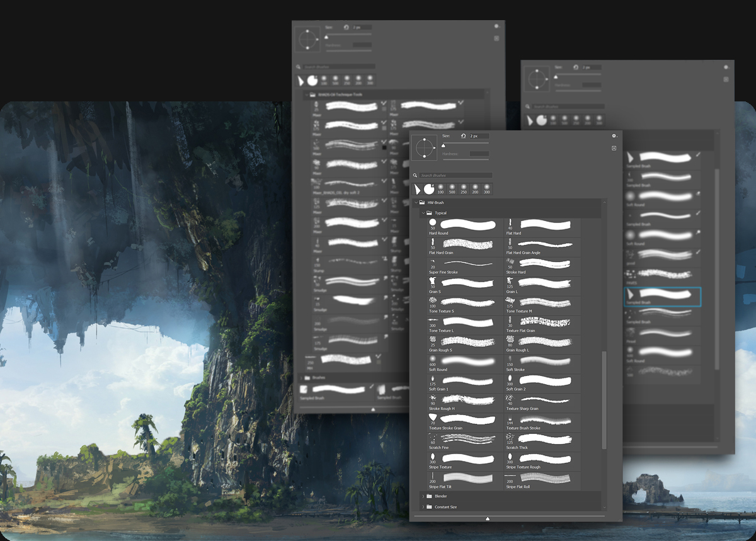The width and height of the screenshot is (756, 541).
Task: Pick the Scratch Fine brush
Action: (466, 442)
